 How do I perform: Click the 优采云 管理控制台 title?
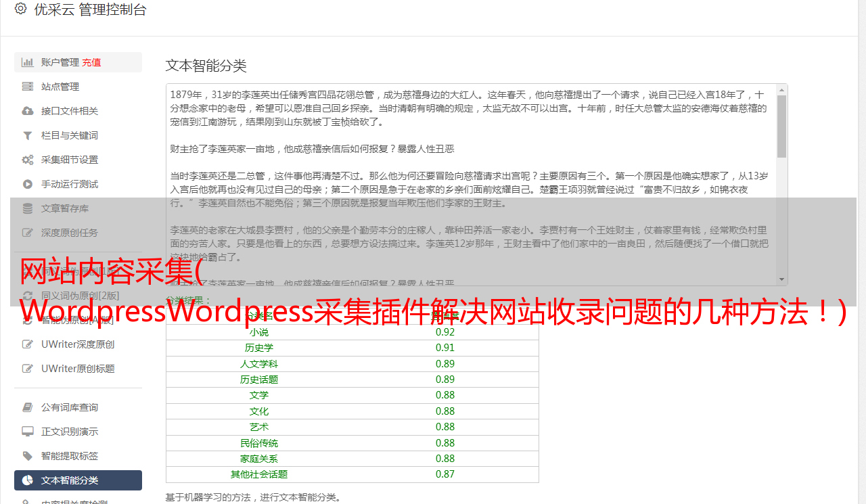[90, 9]
